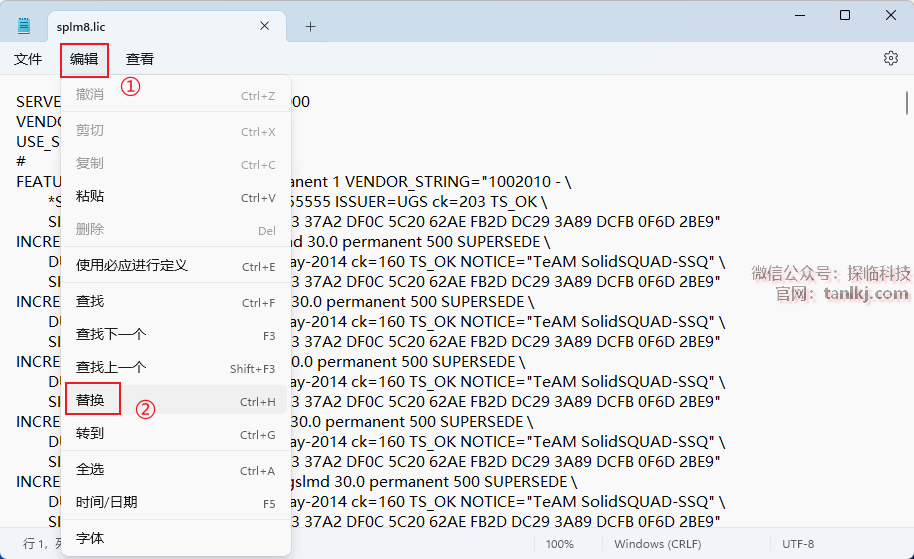The width and height of the screenshot is (914, 559).
Task: Click the 剪切 menu entry
Action: click(175, 131)
